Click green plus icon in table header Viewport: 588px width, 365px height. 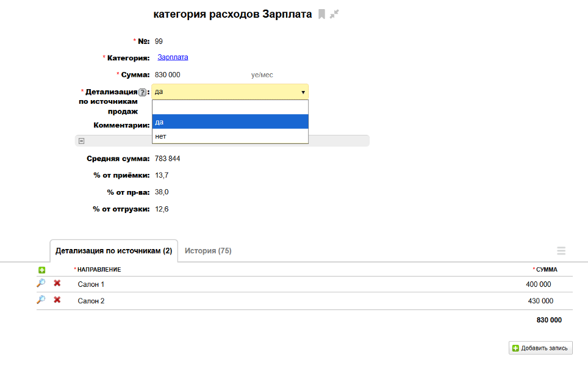point(42,270)
